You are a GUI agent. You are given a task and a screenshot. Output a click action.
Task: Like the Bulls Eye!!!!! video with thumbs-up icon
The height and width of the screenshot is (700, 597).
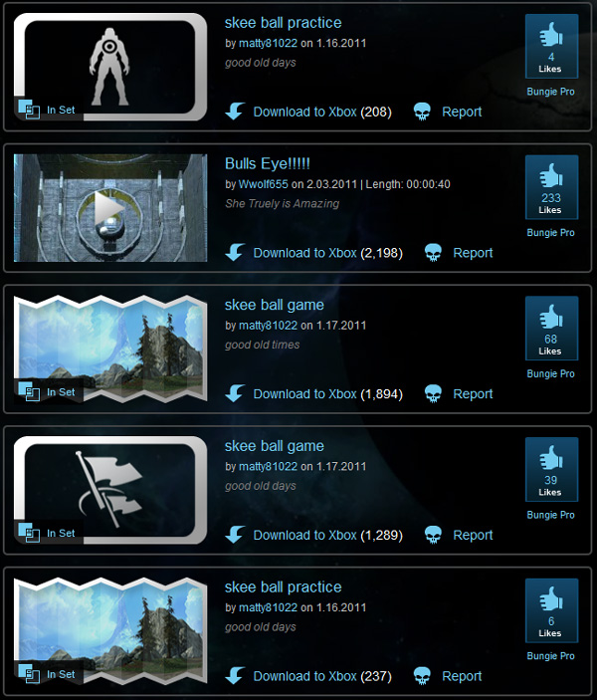click(551, 176)
